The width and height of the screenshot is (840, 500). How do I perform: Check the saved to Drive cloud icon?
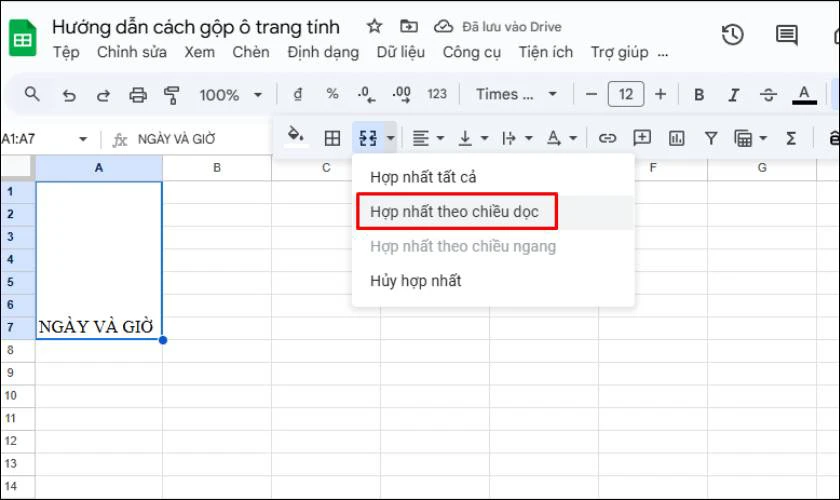tap(443, 26)
